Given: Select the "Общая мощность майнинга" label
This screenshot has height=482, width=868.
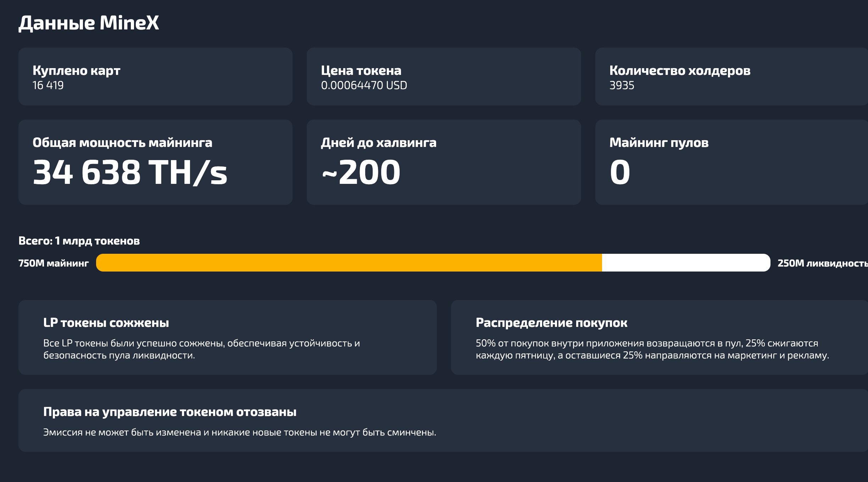Looking at the screenshot, I should pos(122,142).
